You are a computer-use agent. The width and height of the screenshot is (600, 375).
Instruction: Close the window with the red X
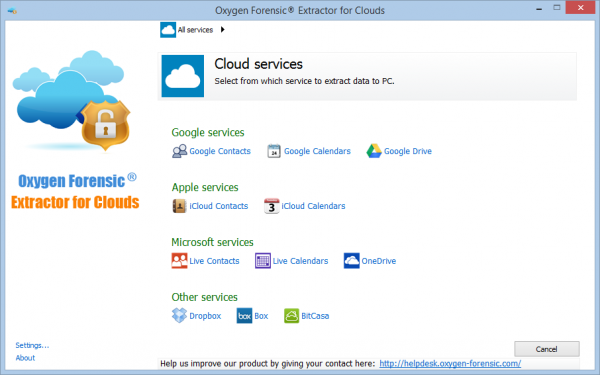(580, 8)
